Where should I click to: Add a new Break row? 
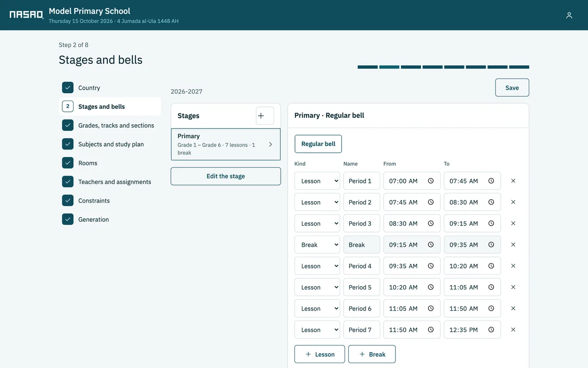point(372,354)
